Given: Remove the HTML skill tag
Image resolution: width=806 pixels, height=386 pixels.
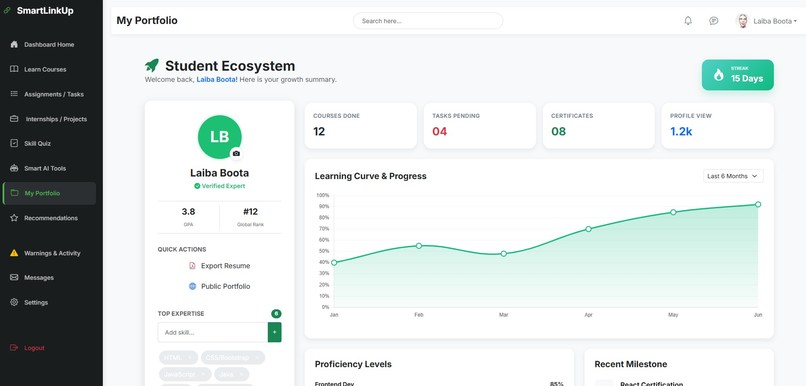Looking at the screenshot, I should 190,357.
